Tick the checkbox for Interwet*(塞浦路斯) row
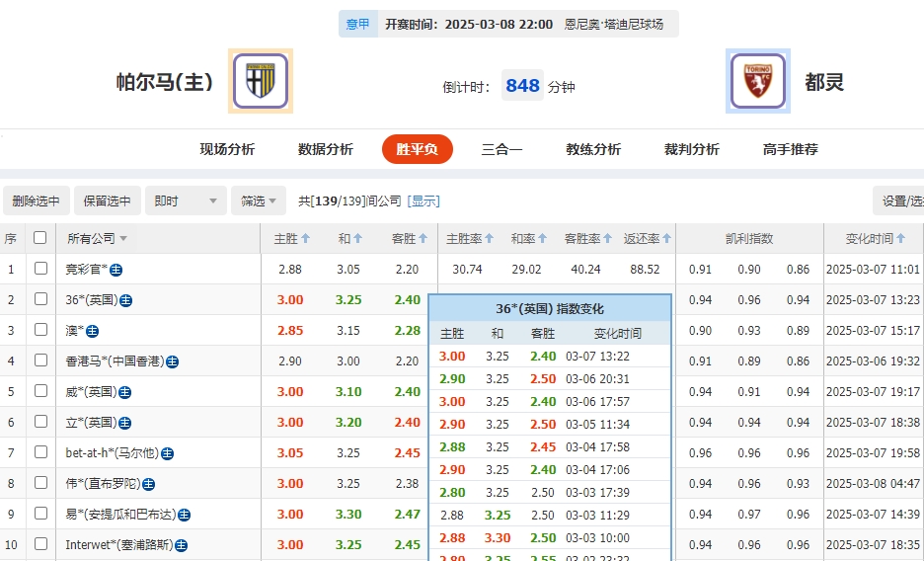924x561 pixels. point(40,544)
